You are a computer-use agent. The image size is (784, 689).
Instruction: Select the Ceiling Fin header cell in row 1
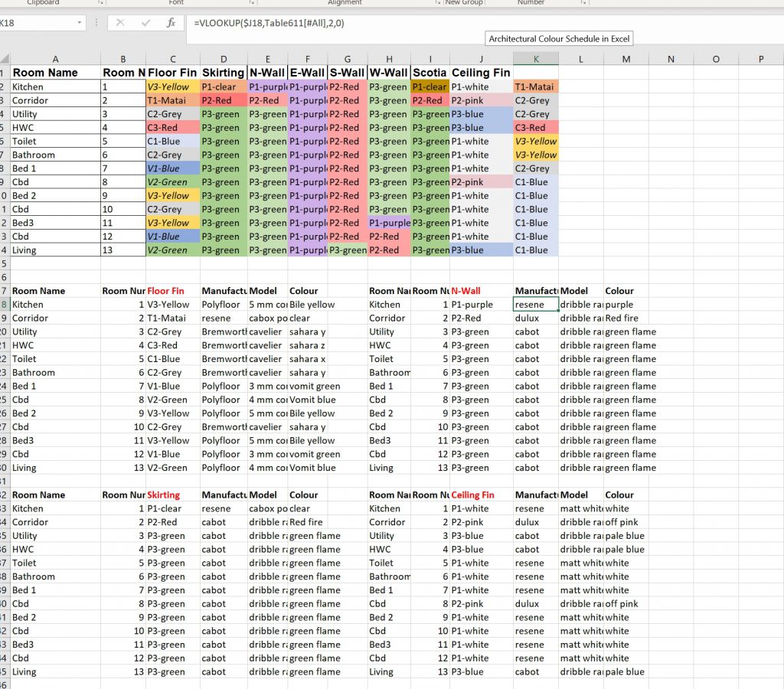click(x=481, y=73)
